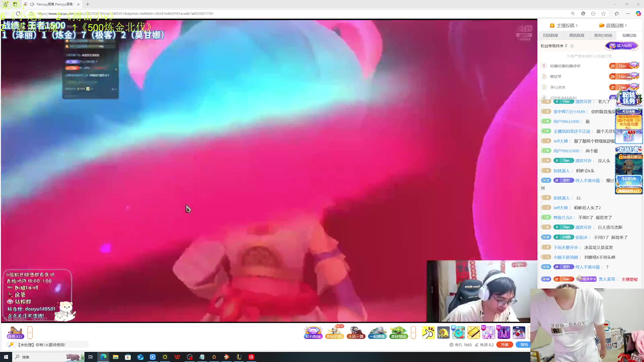Open Outlook from taskbar
The width and height of the screenshot is (644, 362).
140,357
